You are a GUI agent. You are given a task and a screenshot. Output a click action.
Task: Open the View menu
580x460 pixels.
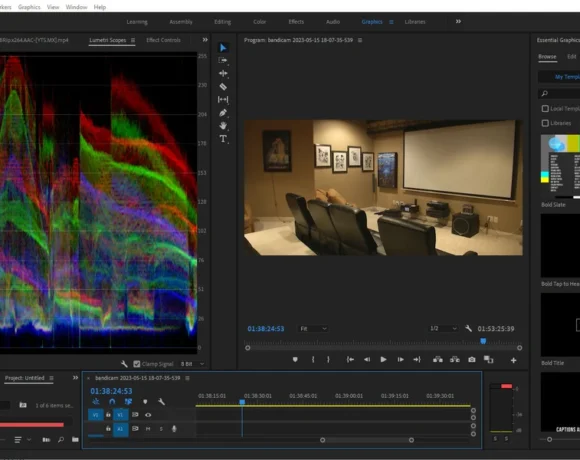[x=53, y=7]
